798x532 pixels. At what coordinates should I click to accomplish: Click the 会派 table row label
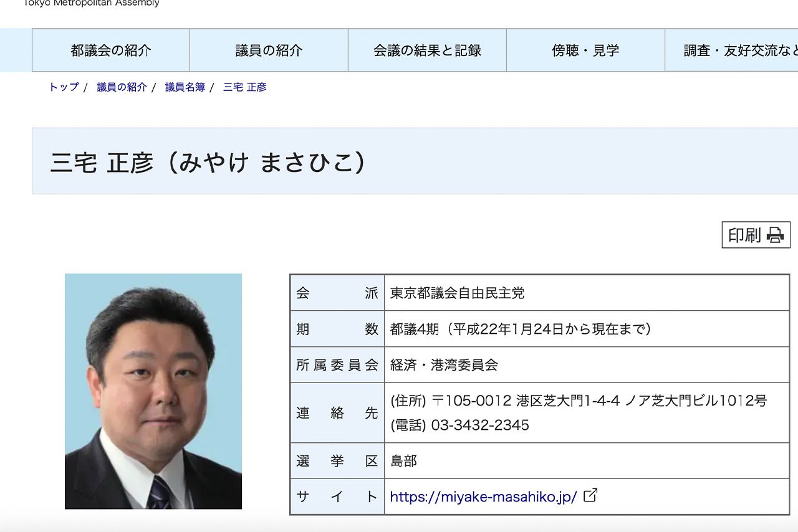coord(337,293)
